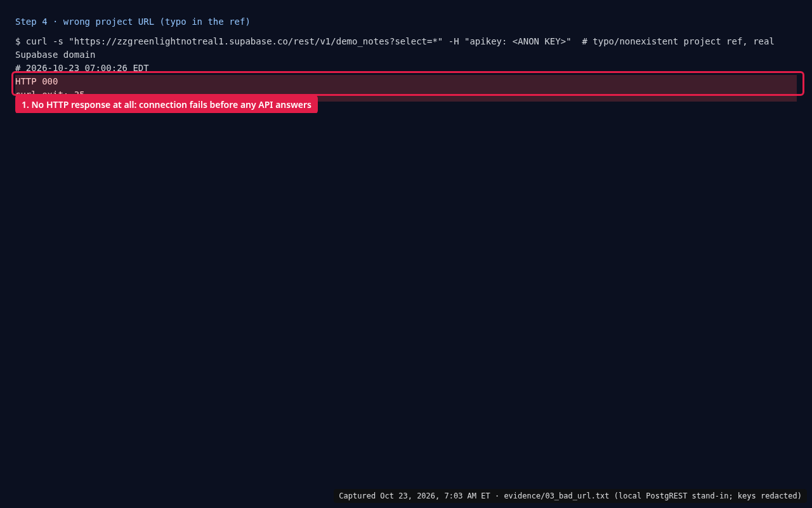Click the timestamp line "# 2026-10-23 07:00:26 EDT"

pos(82,68)
